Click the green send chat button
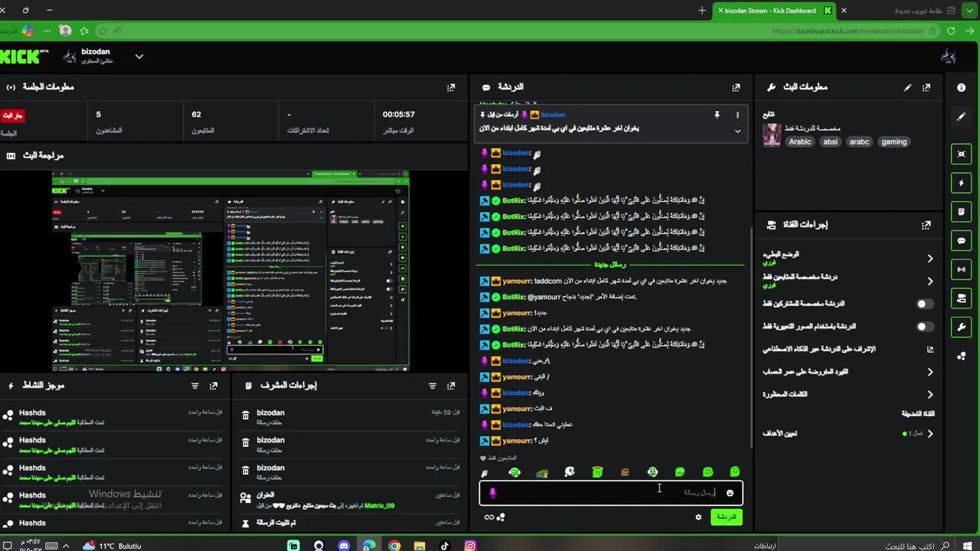The image size is (980, 551). tap(726, 517)
